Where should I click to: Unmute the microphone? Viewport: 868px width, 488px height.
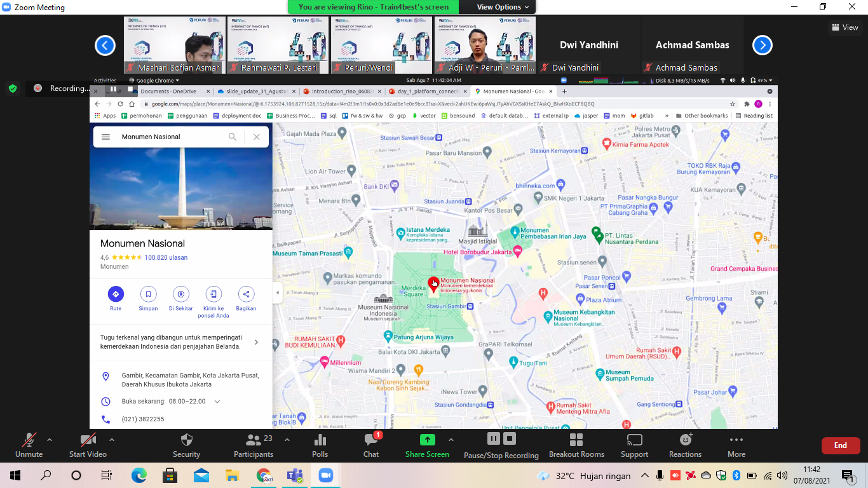[29, 440]
